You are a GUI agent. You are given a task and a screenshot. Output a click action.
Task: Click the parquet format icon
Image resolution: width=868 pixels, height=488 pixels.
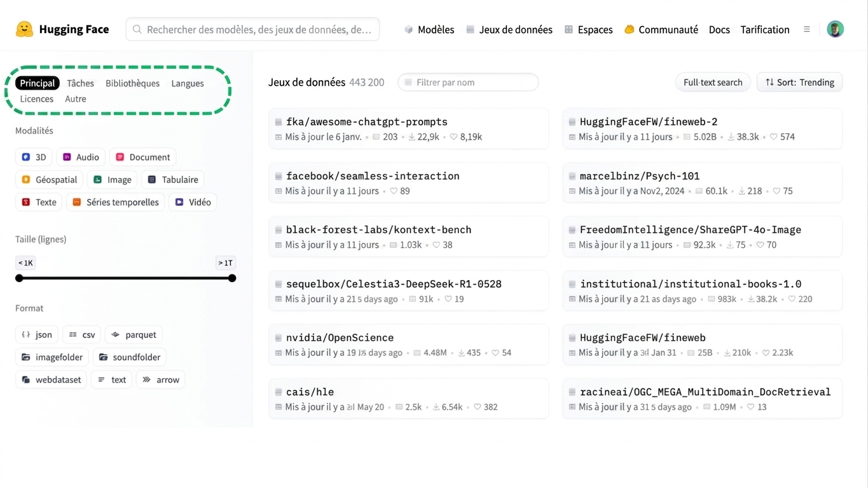[115, 335]
